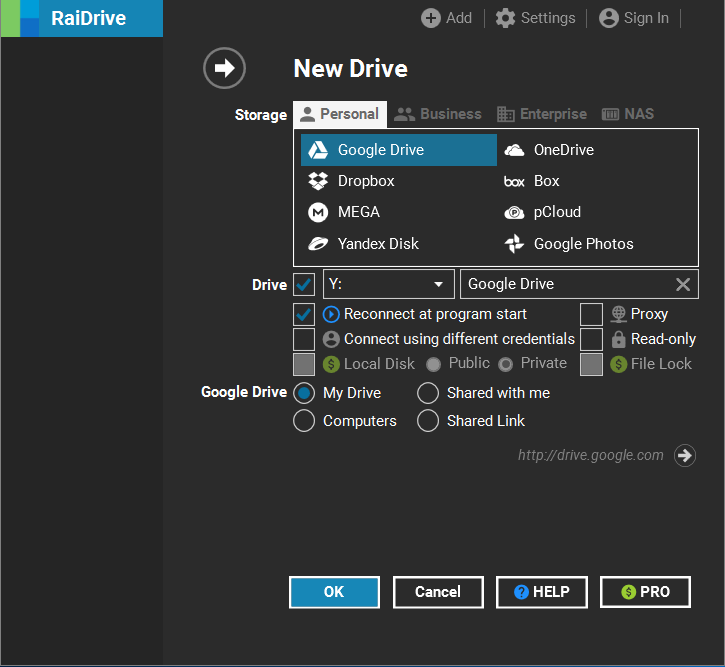Click the Local Disk dollar icon
Screen dimensions: 725x667
pos(331,364)
